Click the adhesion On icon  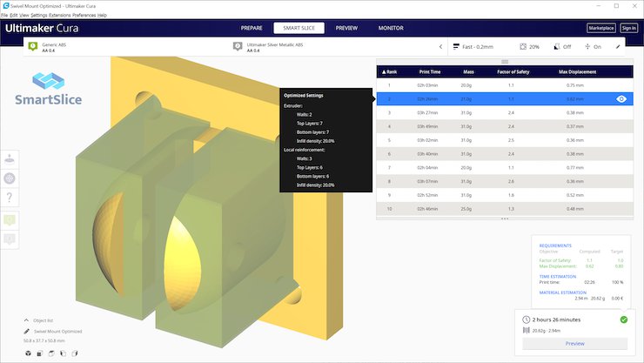[587, 47]
